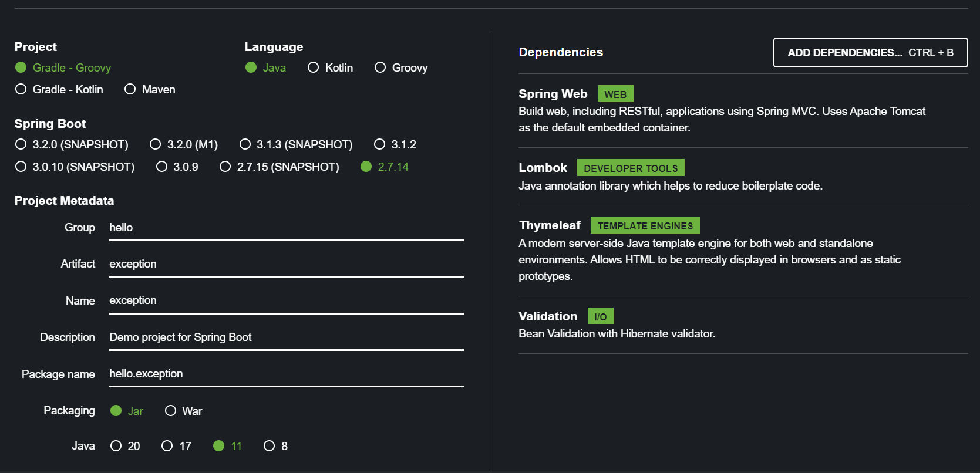Click the Packaging label
Viewport: 980px width, 473px height.
(x=69, y=411)
